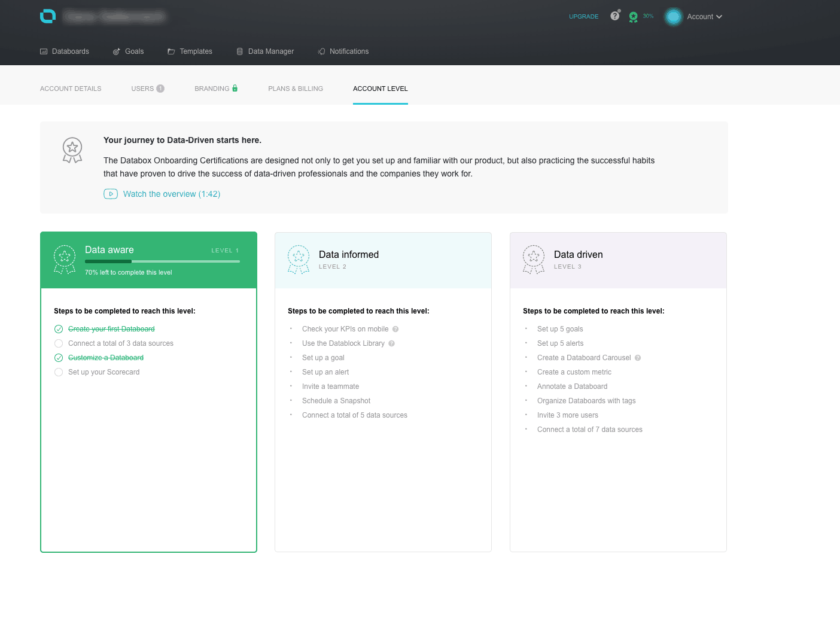Expand the Account dropdown menu
The height and width of the screenshot is (627, 840).
point(704,17)
